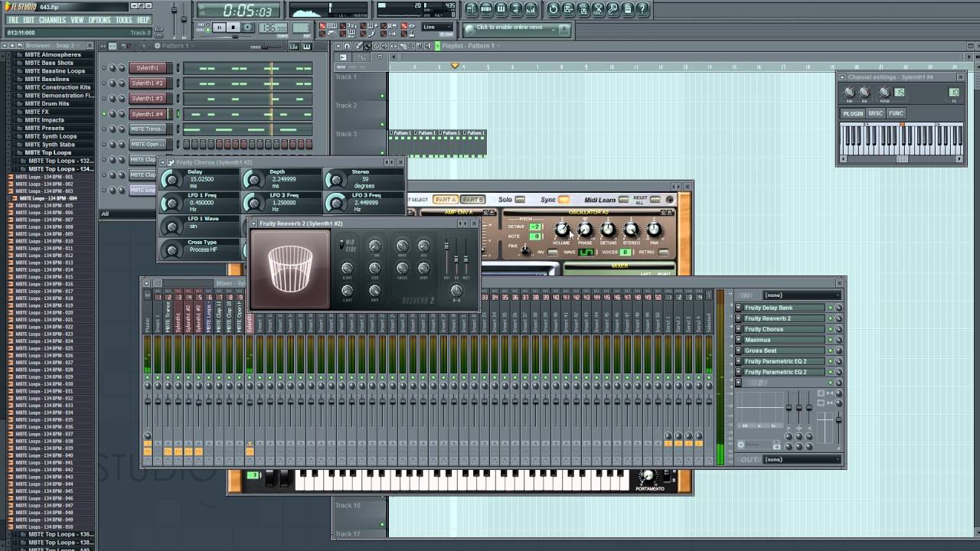Toggle Solo switch in Sylenth1 plugin
This screenshot has height=551, width=980.
click(x=520, y=200)
